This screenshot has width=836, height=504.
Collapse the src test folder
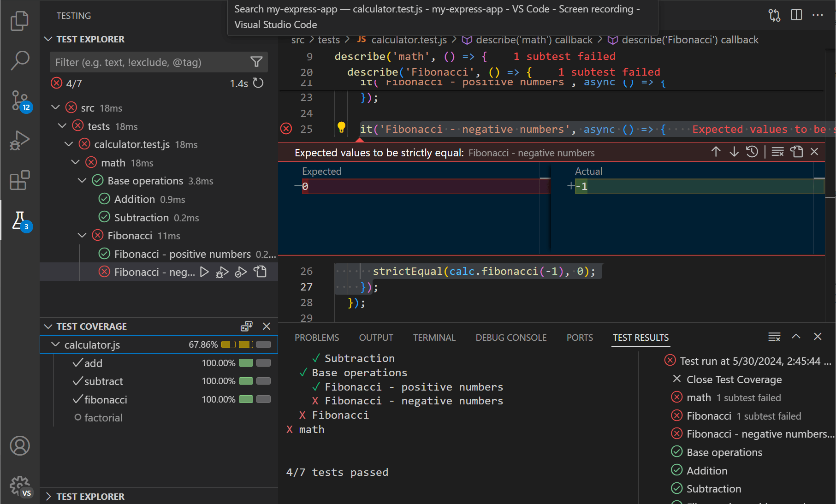(55, 107)
